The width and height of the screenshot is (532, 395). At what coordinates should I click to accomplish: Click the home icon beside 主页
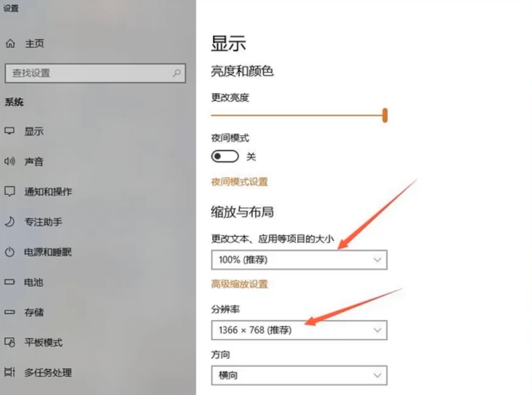pyautogui.click(x=10, y=44)
